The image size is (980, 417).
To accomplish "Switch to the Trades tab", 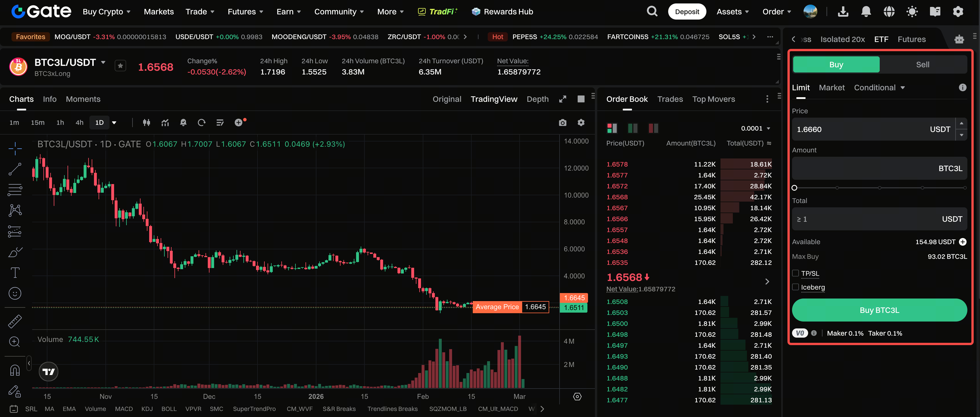I will pyautogui.click(x=670, y=100).
